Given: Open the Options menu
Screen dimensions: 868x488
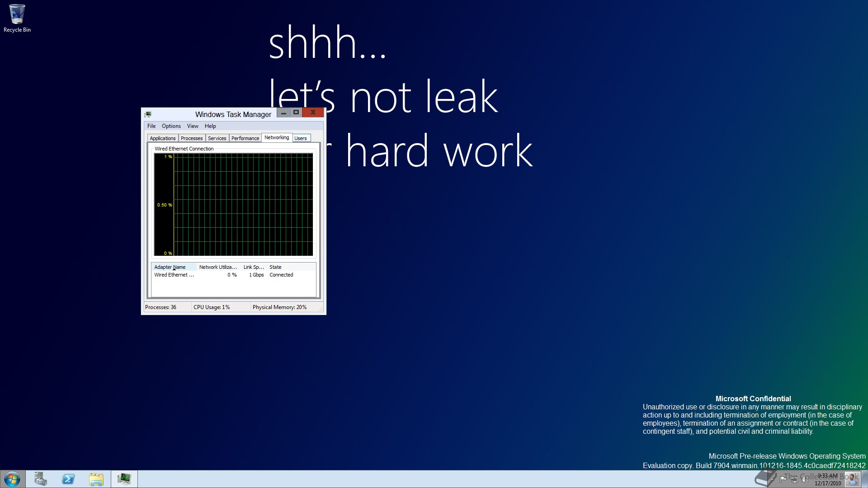Looking at the screenshot, I should [171, 126].
